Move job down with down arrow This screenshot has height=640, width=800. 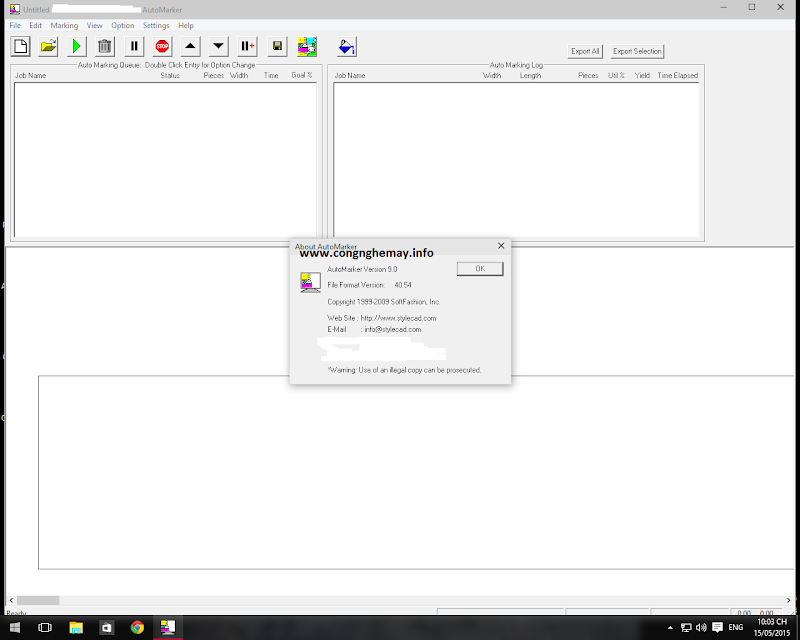[x=218, y=46]
